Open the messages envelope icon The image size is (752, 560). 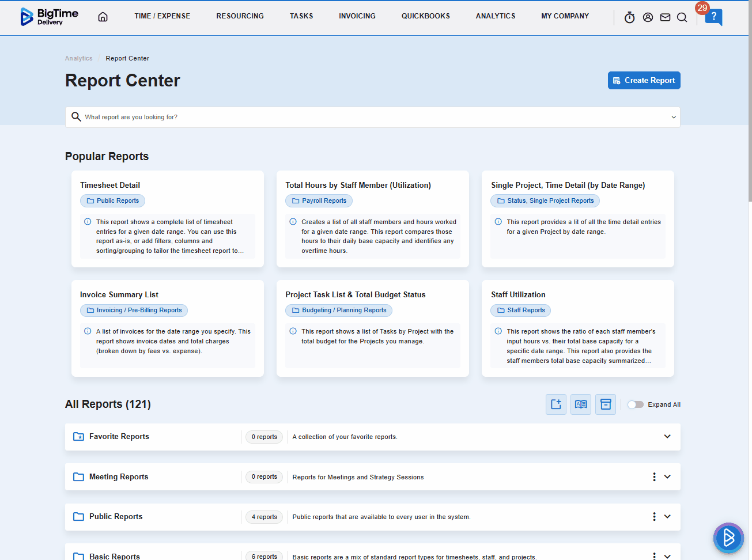(x=665, y=17)
